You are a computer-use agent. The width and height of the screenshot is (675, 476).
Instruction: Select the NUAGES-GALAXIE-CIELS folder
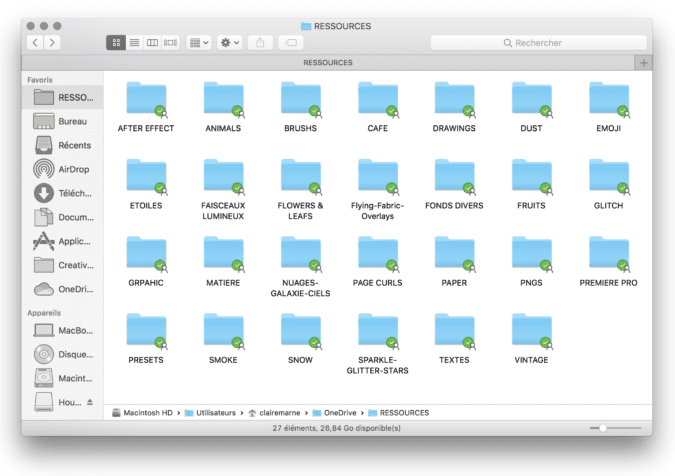[300, 267]
